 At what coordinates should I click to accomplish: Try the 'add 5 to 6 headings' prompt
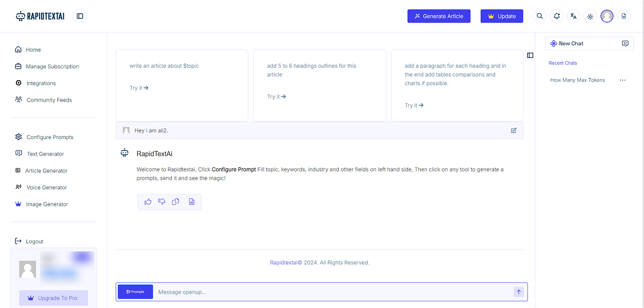[x=277, y=97]
